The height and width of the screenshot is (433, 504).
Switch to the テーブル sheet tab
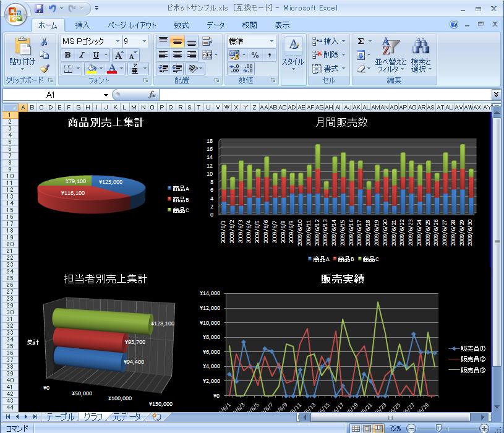coord(61,417)
